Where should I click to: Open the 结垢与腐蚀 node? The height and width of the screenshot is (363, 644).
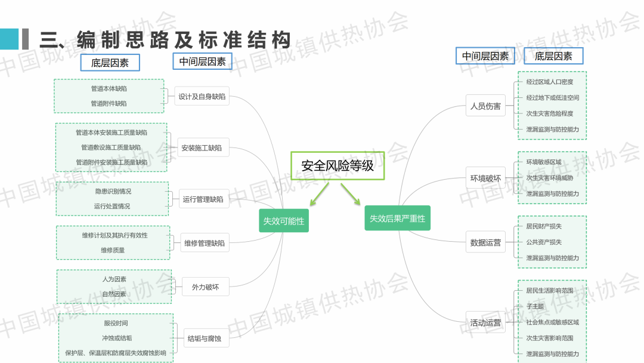[205, 339]
